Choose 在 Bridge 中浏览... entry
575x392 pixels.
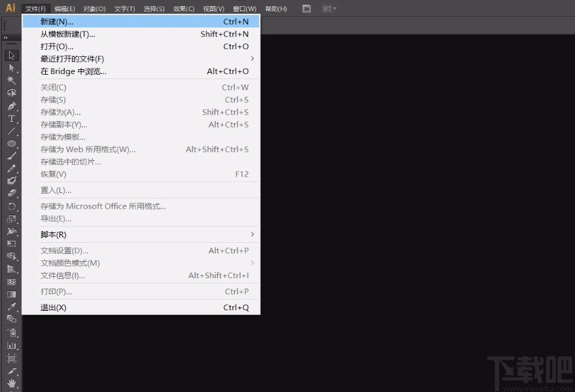(141, 71)
